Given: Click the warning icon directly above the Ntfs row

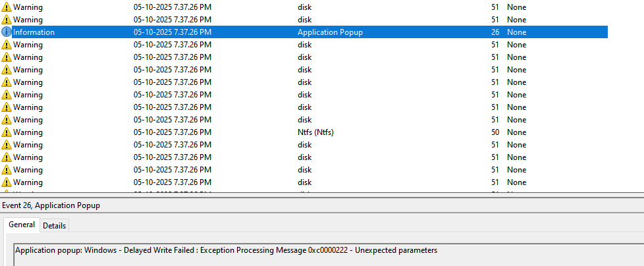Looking at the screenshot, I should pyautogui.click(x=7, y=120).
